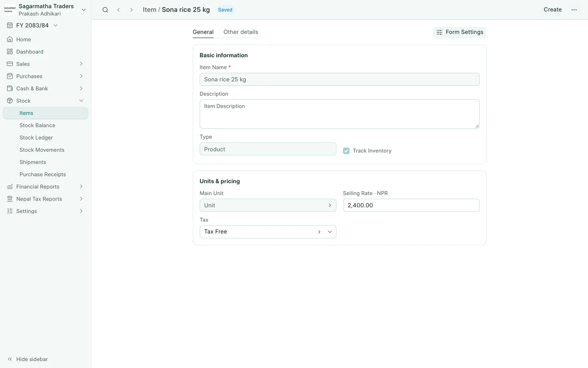This screenshot has width=588, height=368.
Task: Click the Stock box icon
Action: (x=10, y=101)
